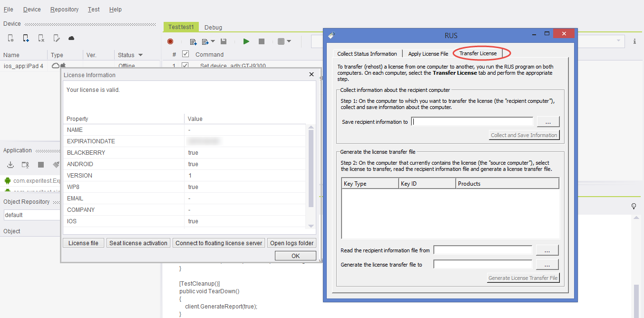Click the Save recipient information to field

click(473, 121)
